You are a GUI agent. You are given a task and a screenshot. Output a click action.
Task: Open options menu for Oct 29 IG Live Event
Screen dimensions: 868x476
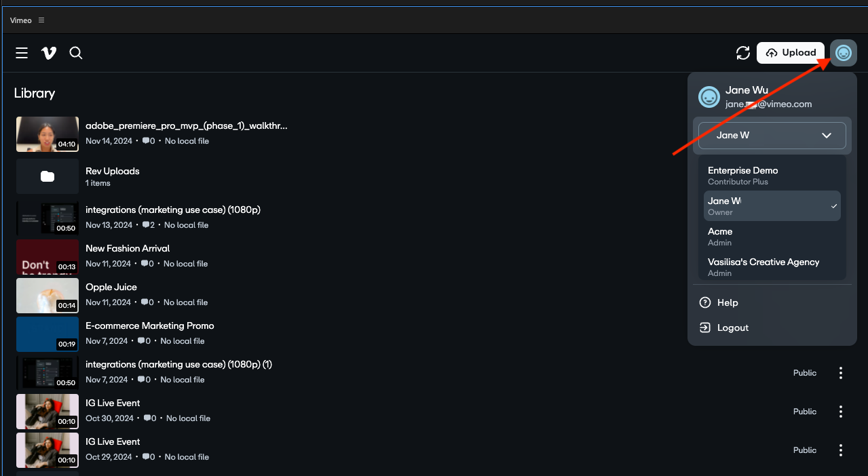tap(841, 450)
